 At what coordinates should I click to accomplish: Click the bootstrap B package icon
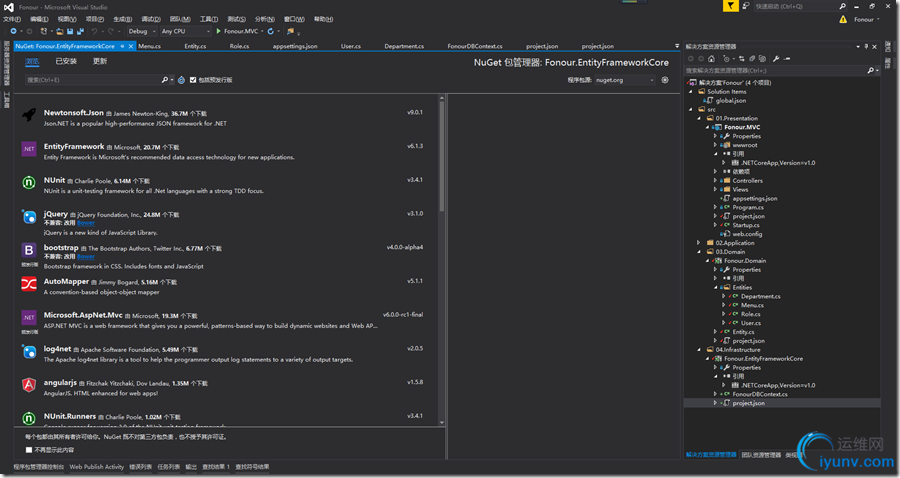click(x=29, y=250)
